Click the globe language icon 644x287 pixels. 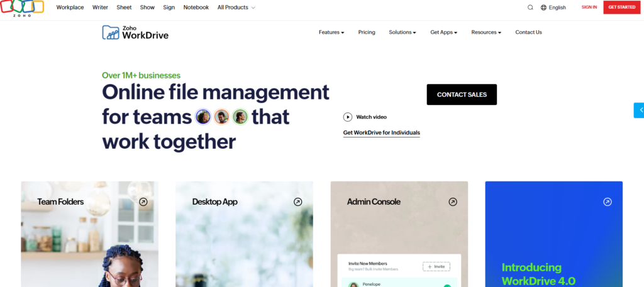coord(544,8)
